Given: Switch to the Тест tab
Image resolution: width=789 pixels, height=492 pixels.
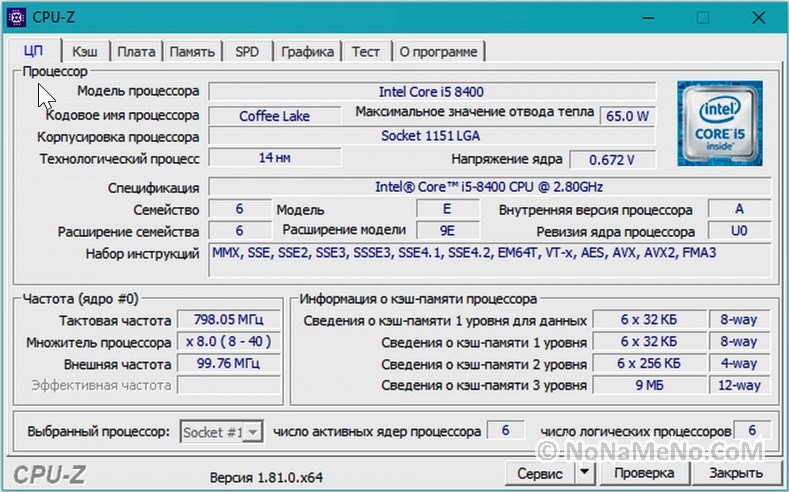Looking at the screenshot, I should [x=365, y=51].
